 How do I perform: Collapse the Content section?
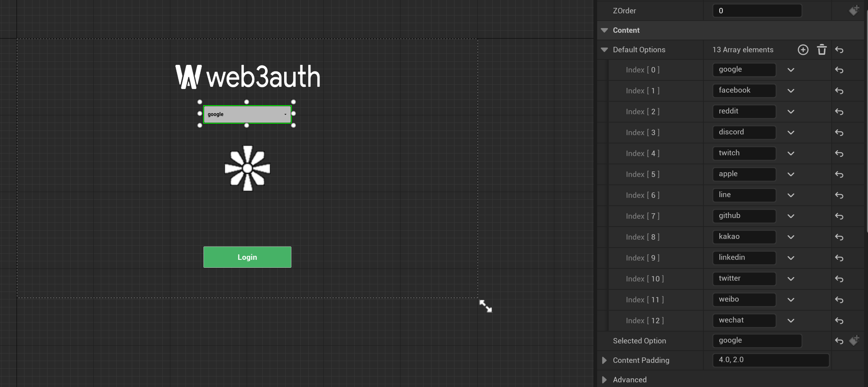click(604, 30)
